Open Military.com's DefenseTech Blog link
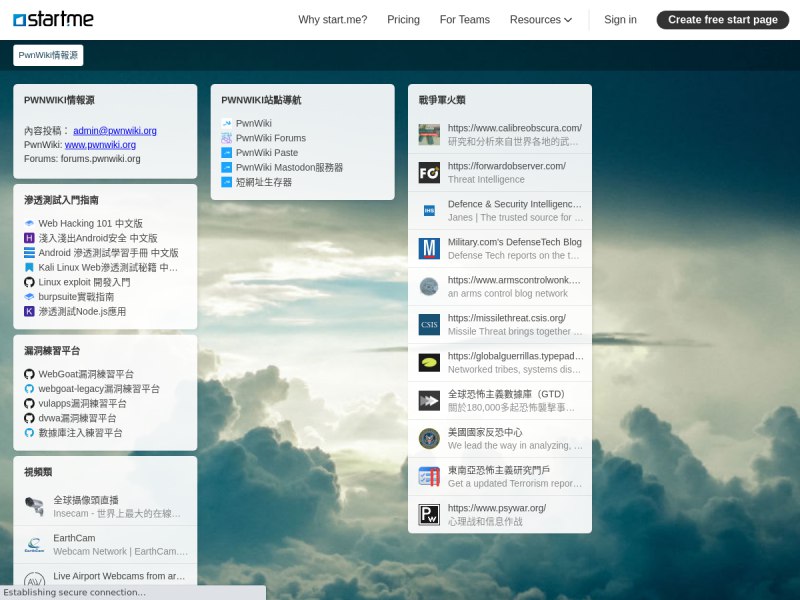The height and width of the screenshot is (600, 800). point(515,242)
